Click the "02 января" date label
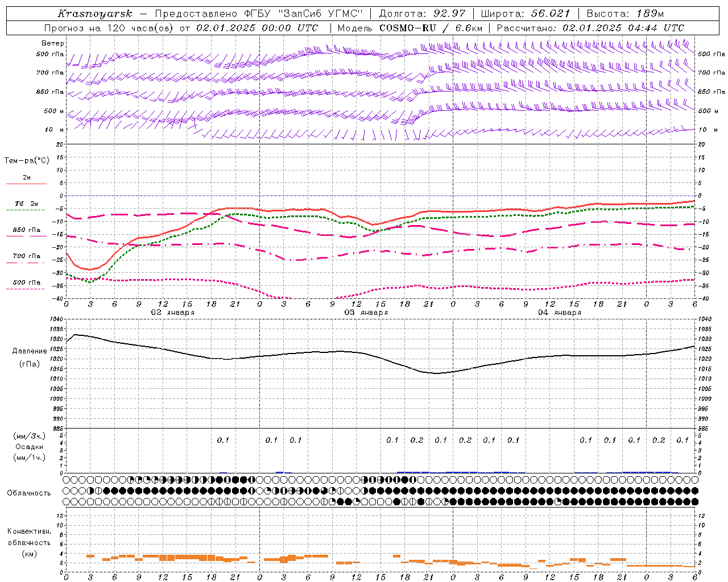The height and width of the screenshot is (582, 728). click(173, 313)
